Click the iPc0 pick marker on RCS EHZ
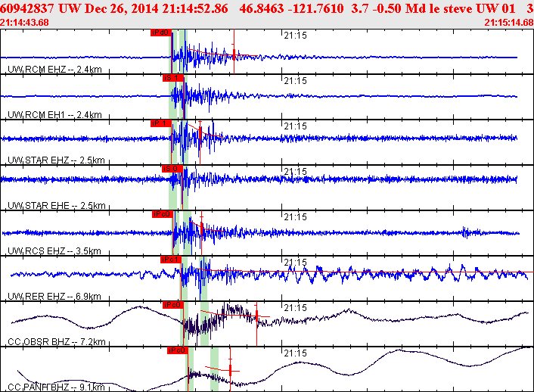The width and height of the screenshot is (534, 392). [x=163, y=213]
